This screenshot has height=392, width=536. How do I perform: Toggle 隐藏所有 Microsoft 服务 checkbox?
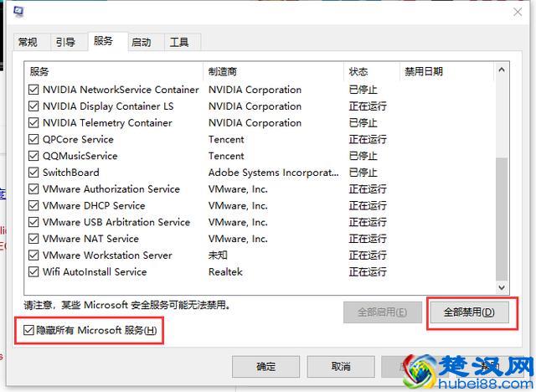click(x=28, y=330)
